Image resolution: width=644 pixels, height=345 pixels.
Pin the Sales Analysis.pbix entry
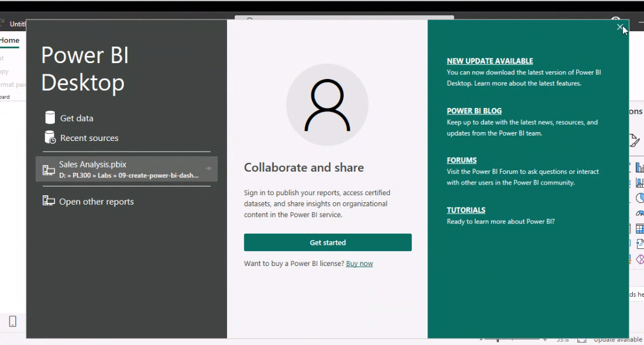click(x=208, y=169)
